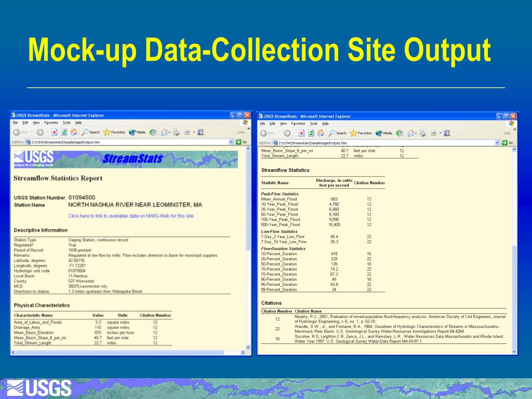The width and height of the screenshot is (532, 399).
Task: Click Mail icon in left browser window
Action: [165, 132]
